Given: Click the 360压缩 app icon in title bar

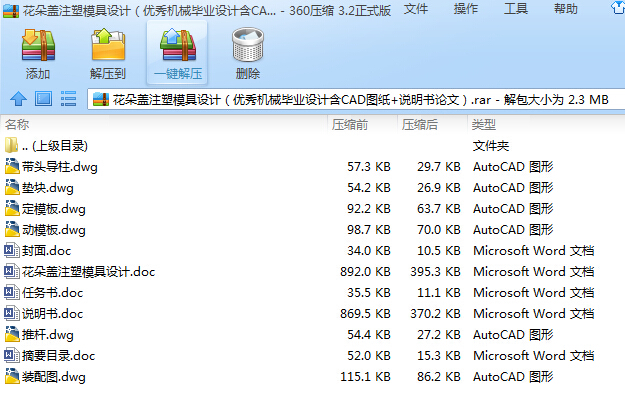Looking at the screenshot, I should (11, 11).
